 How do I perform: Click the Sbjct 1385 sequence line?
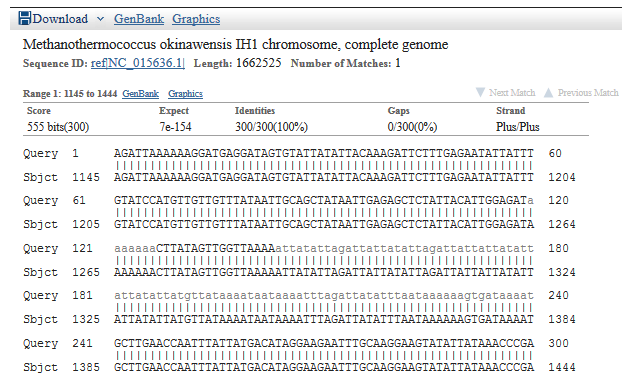click(299, 367)
